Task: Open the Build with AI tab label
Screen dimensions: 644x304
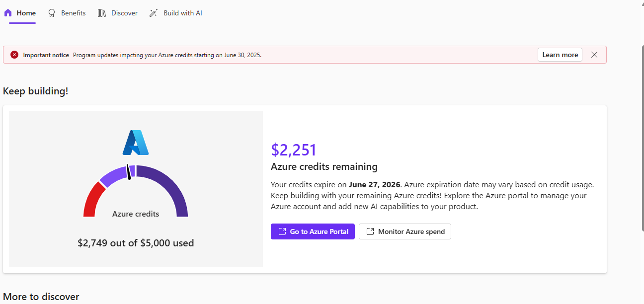Action: click(x=183, y=13)
